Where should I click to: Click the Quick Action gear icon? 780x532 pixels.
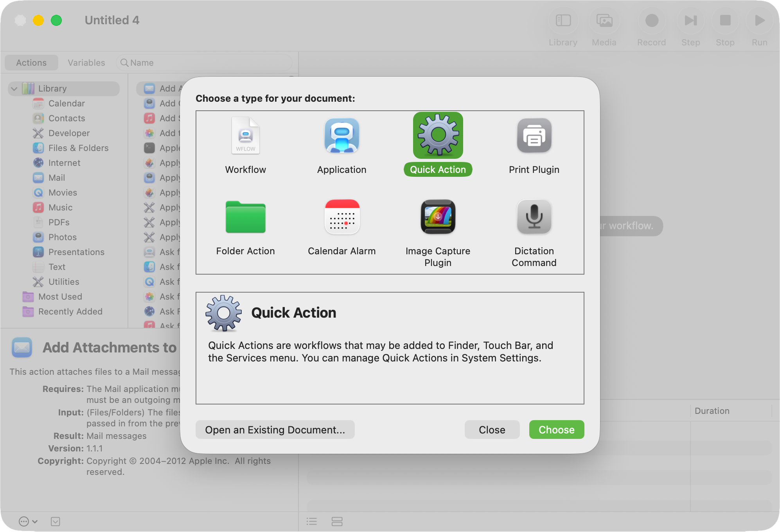point(438,135)
